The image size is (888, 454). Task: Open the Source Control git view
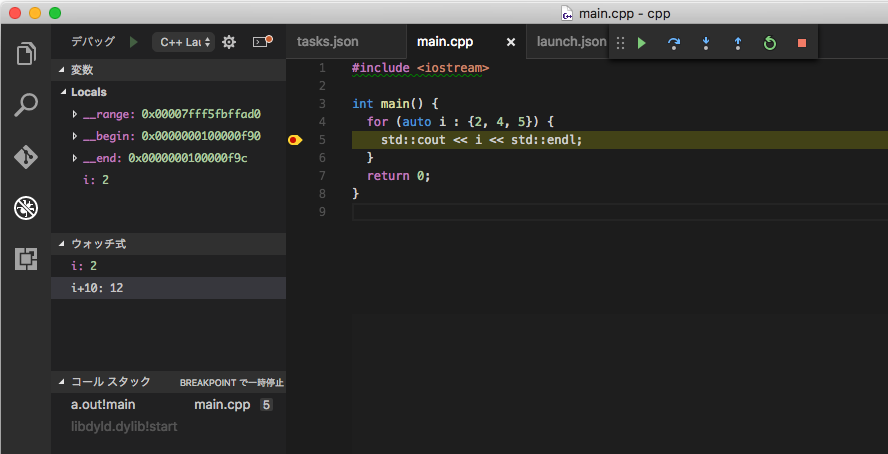[x=25, y=157]
